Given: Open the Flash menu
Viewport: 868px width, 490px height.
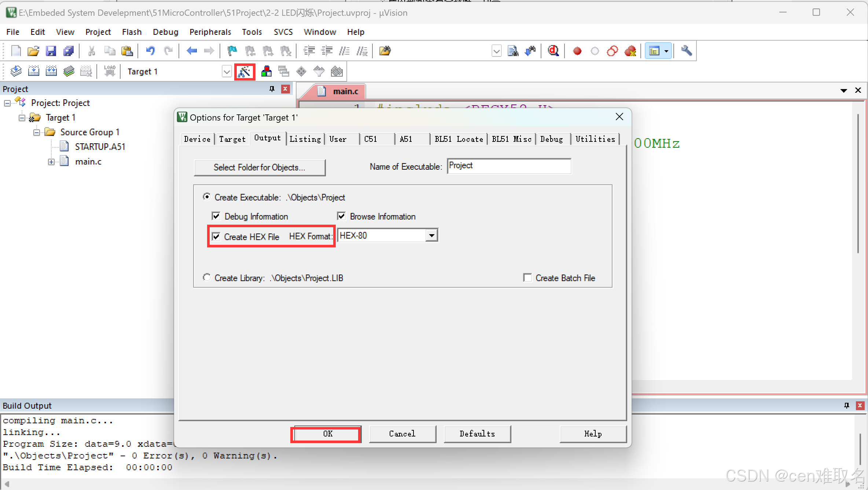Looking at the screenshot, I should (132, 32).
